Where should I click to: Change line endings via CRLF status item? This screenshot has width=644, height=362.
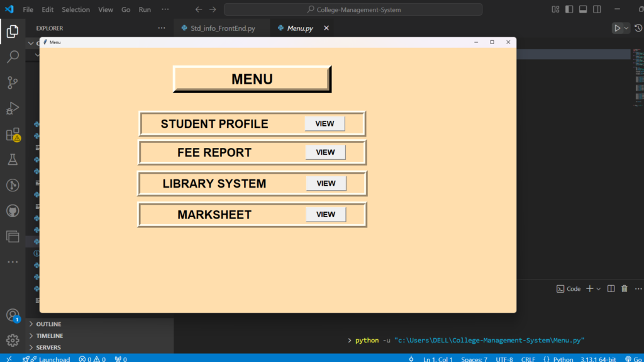point(528,359)
